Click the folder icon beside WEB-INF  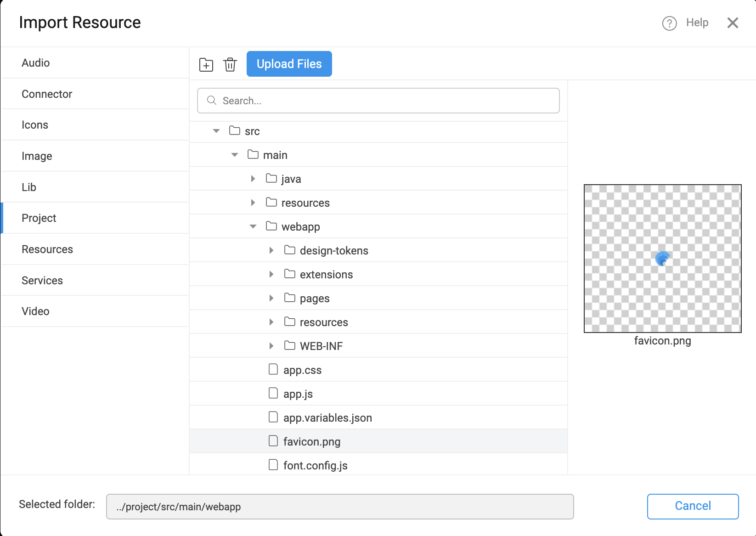(289, 346)
